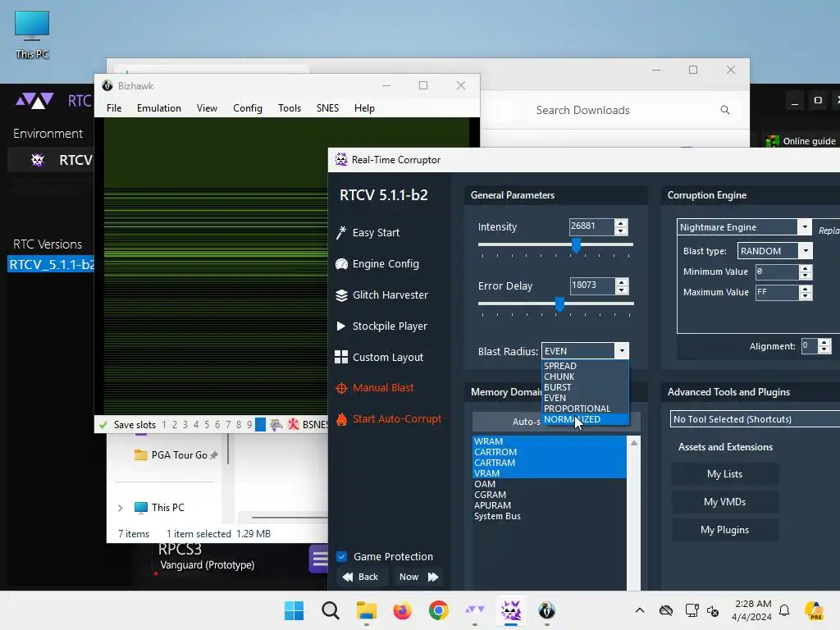Screen dimensions: 840x630
Task: Open Windows taskbar search
Action: (x=330, y=610)
